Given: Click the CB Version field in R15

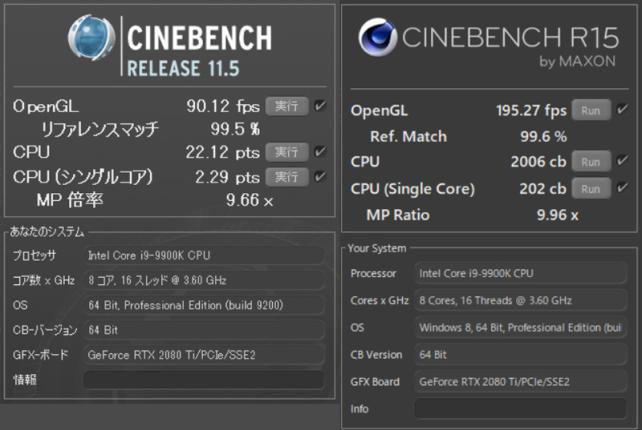Looking at the screenshot, I should pyautogui.click(x=520, y=355).
